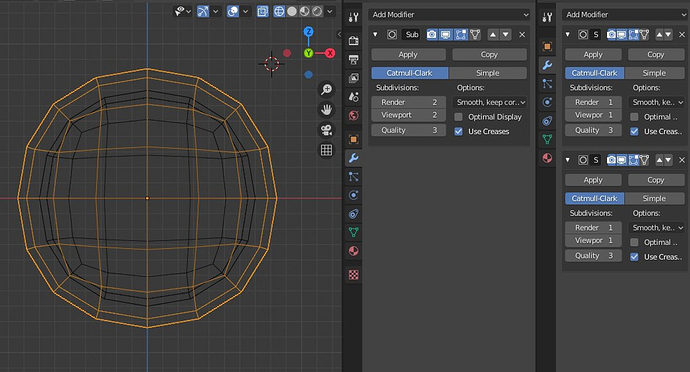
Task: Click Copy on the Sub modifier
Action: tap(489, 55)
